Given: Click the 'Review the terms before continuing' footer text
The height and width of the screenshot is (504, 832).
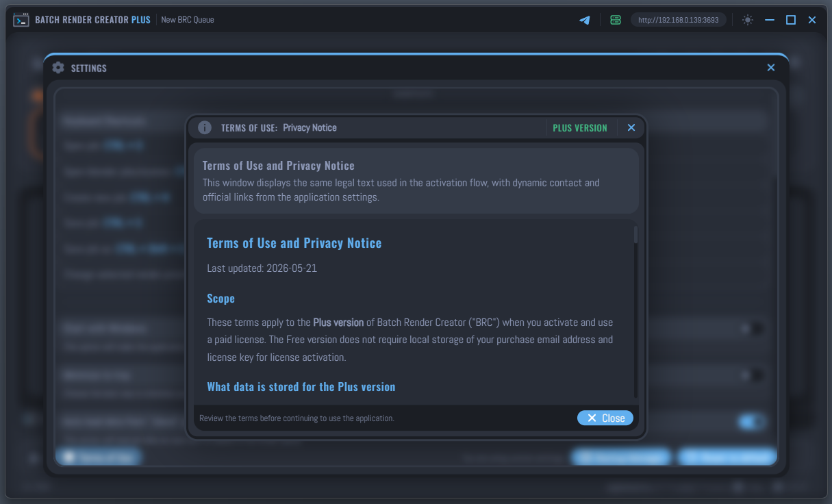Looking at the screenshot, I should (297, 418).
